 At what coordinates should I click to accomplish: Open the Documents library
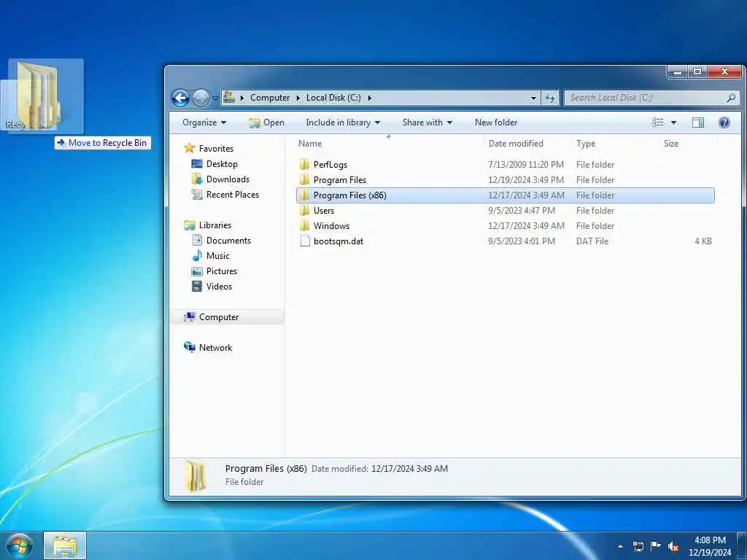pos(221,241)
